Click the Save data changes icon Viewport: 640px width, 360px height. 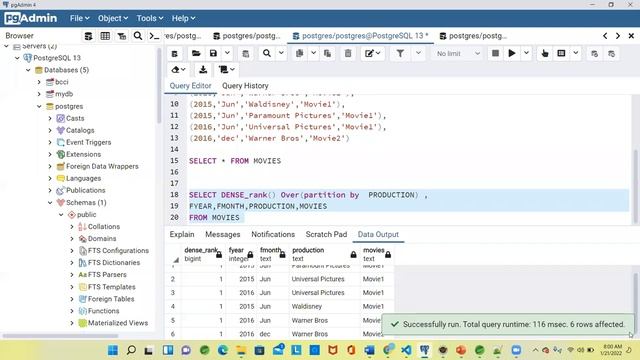click(246, 53)
